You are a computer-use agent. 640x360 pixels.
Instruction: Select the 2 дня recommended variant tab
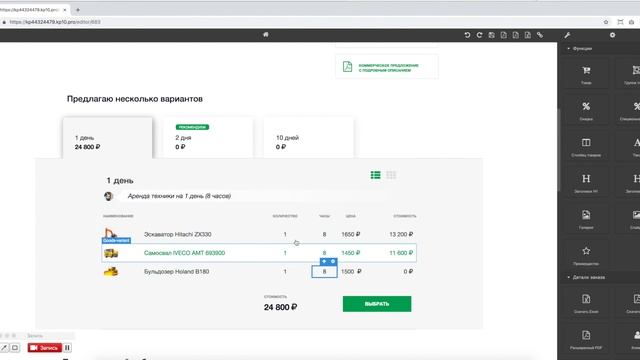tap(208, 138)
